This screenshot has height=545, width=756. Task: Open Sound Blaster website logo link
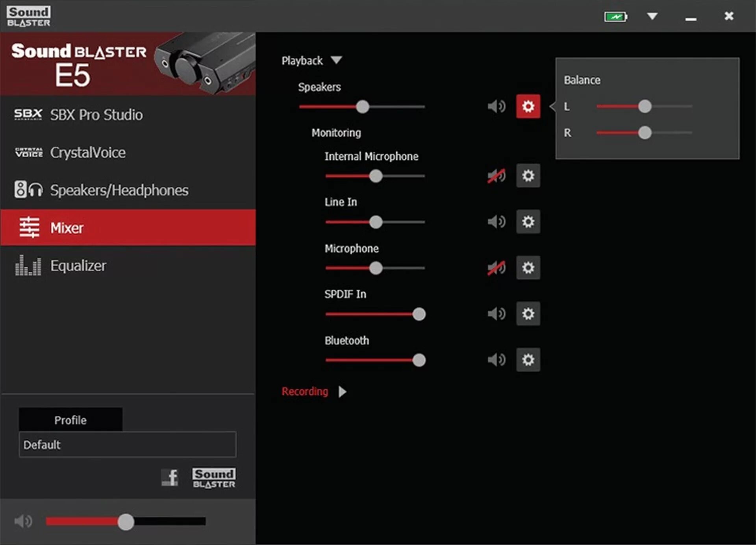pyautogui.click(x=214, y=478)
